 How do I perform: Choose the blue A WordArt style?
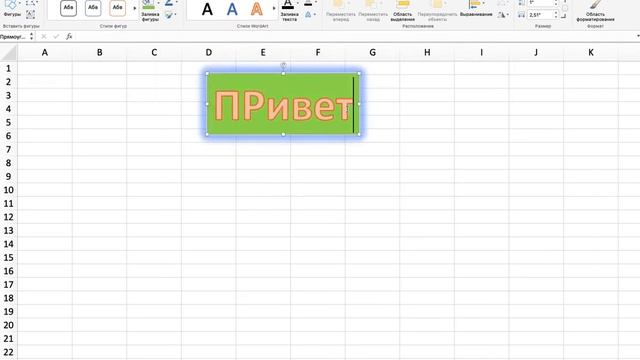tap(232, 9)
